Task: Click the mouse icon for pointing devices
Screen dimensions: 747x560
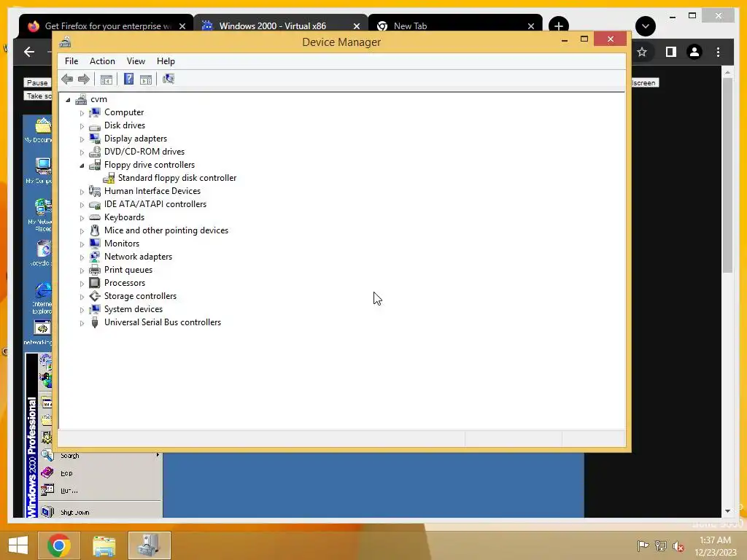Action: tap(95, 230)
